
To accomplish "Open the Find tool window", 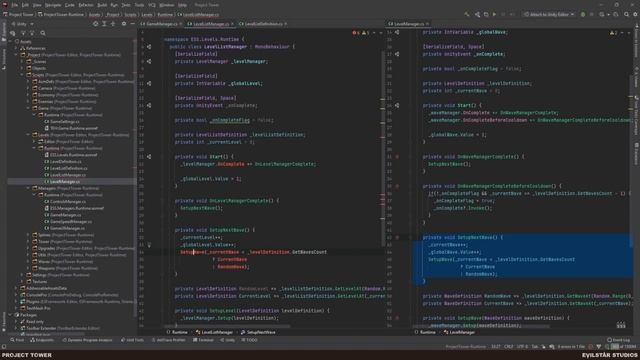I will pos(18,340).
